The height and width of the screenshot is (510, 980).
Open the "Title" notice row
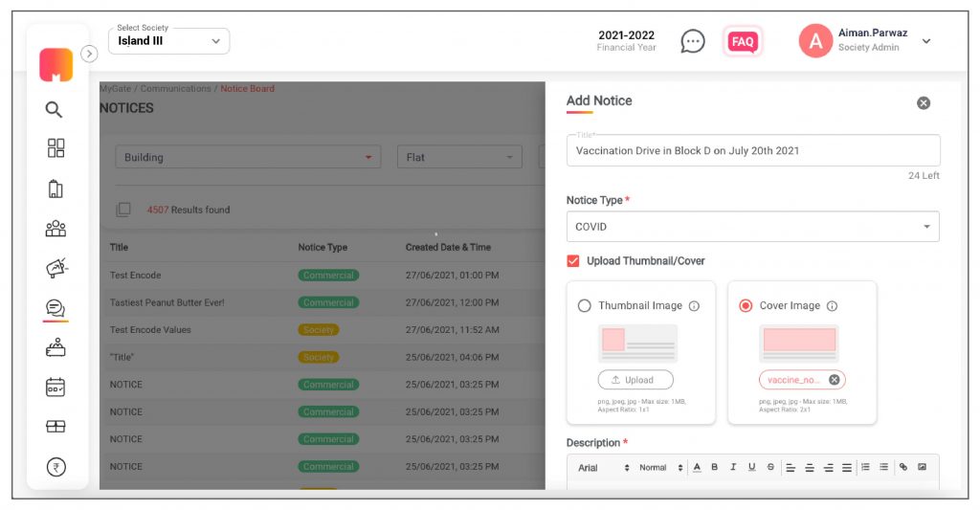322,358
